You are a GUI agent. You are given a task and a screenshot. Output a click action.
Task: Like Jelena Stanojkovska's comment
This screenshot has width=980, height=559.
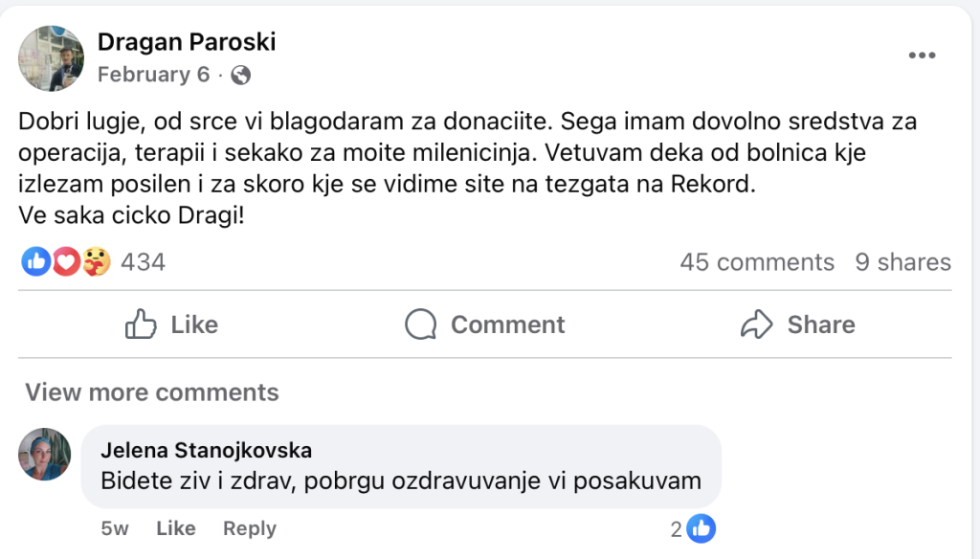tap(176, 528)
